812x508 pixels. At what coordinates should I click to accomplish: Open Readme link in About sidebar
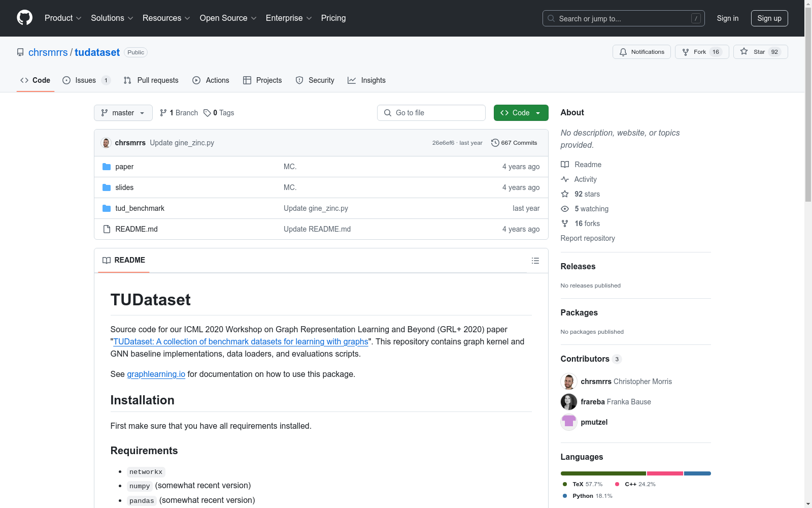coord(581,165)
